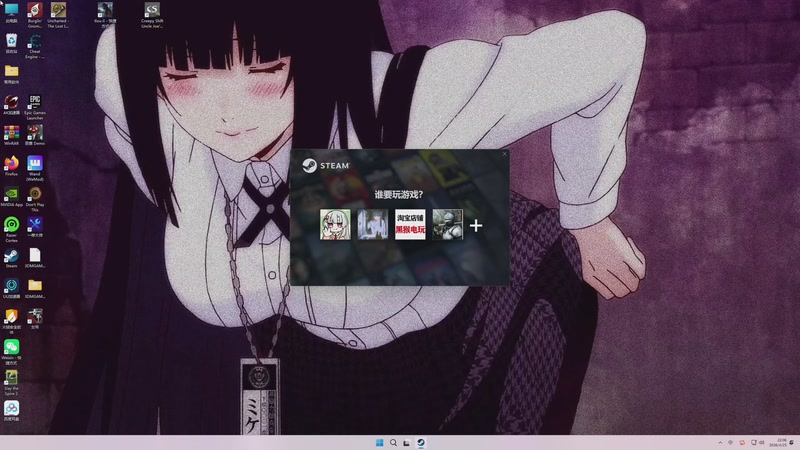The width and height of the screenshot is (800, 450).
Task: Open Wand (WeMod) desktop shortcut
Action: [x=35, y=168]
